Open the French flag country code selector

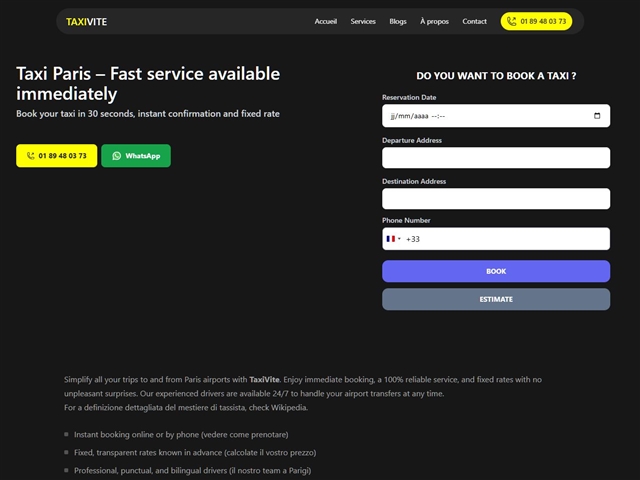coord(393,239)
